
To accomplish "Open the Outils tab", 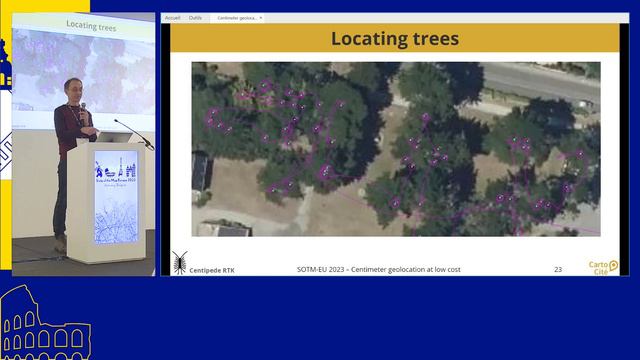I will [195, 18].
